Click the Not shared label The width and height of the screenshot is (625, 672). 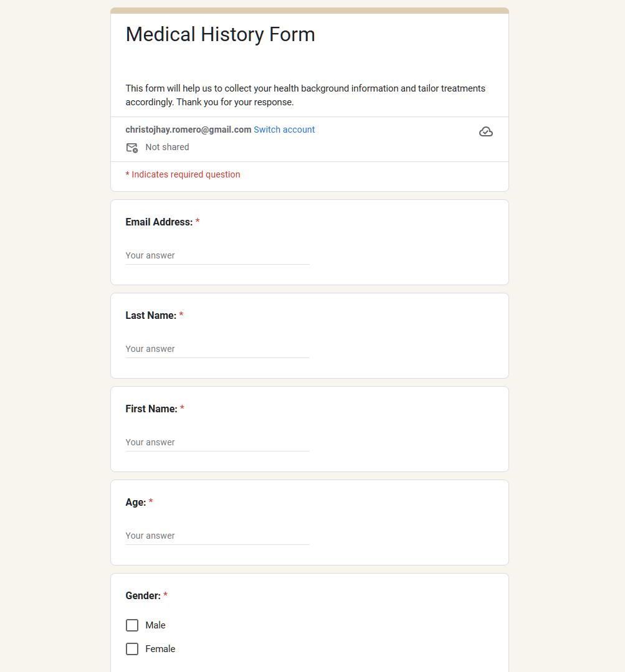[x=167, y=147]
